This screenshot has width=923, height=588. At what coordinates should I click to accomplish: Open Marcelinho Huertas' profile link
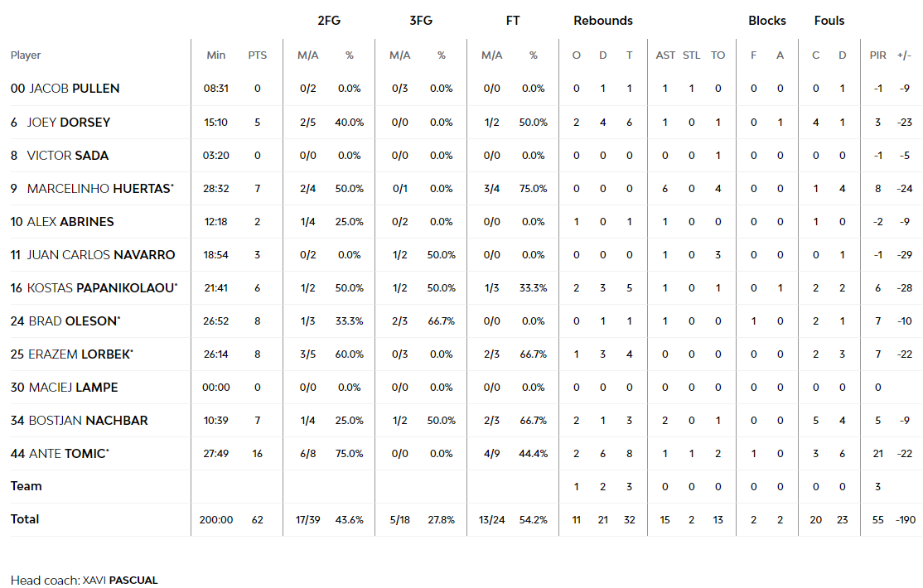click(x=99, y=188)
